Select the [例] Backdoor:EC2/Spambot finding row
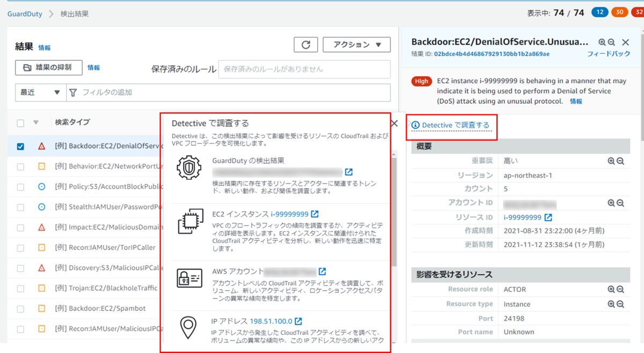644x353 pixels. click(x=100, y=309)
